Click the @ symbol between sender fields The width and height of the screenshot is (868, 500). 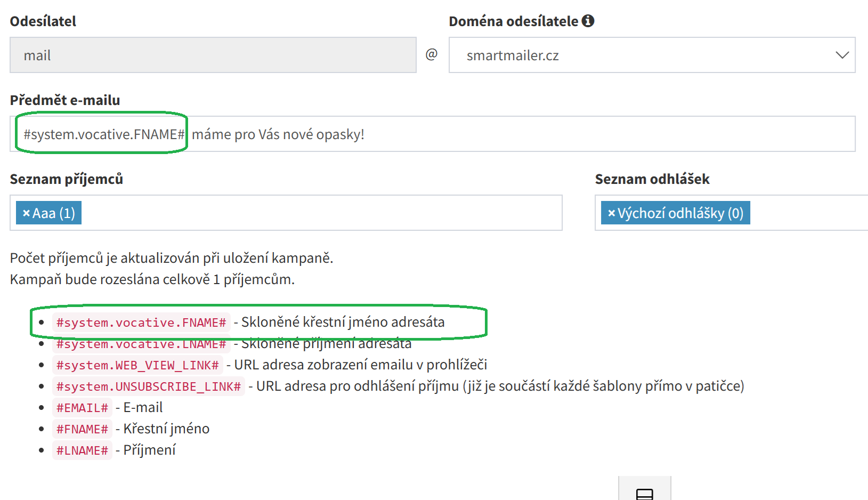pos(432,54)
